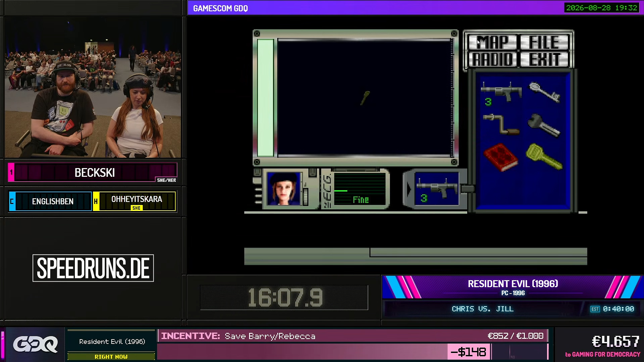This screenshot has width=644, height=362.
Task: Click the ENGLISHBEN commentator nameplate
Action: point(50,201)
